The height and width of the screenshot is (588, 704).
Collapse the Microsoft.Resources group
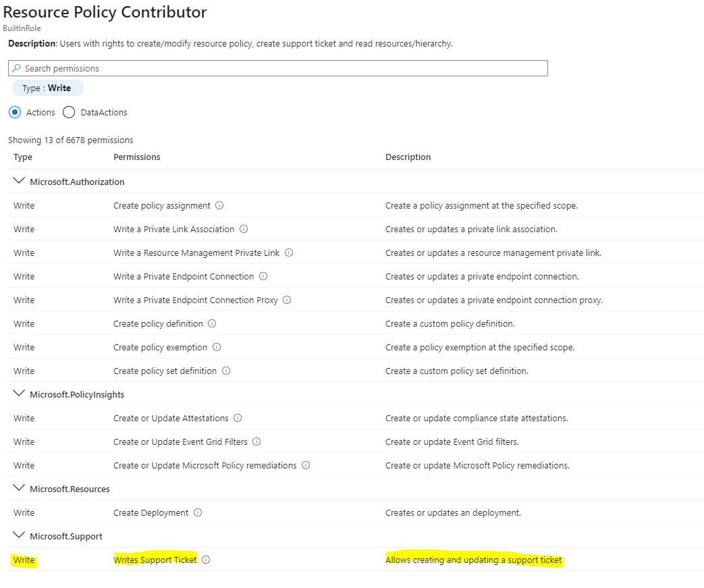pyautogui.click(x=19, y=488)
